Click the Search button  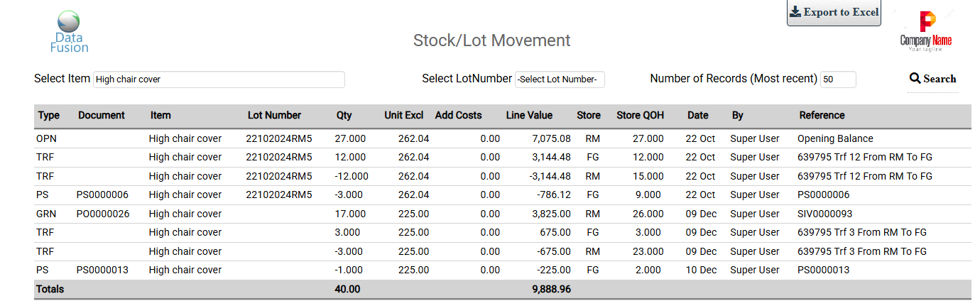[x=932, y=79]
